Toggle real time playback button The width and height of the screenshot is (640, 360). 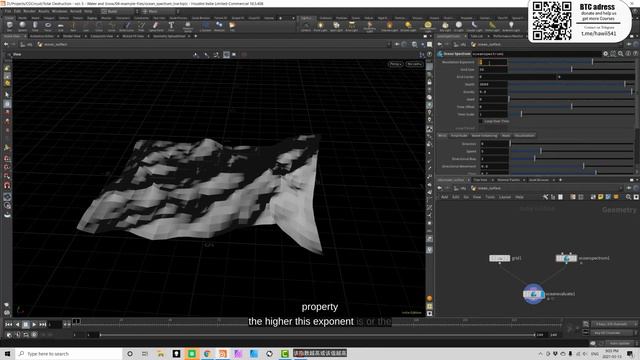tap(10, 334)
